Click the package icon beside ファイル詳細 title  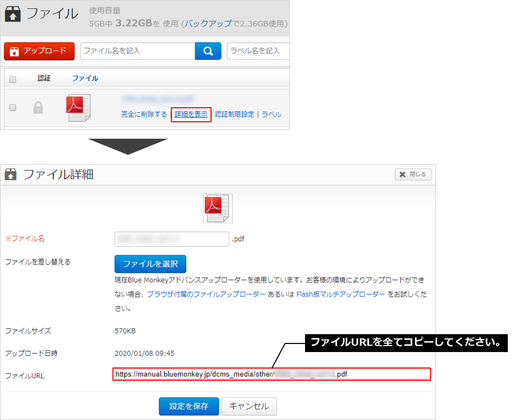pos(11,174)
